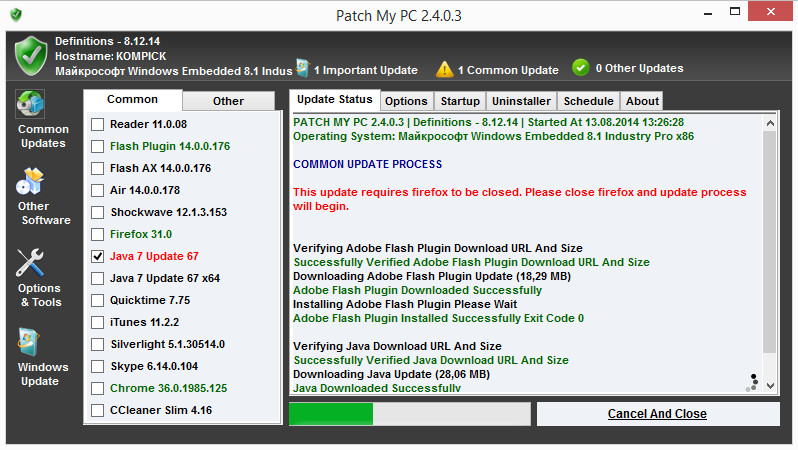
Task: Check the iTunes 11.2.2 checkbox
Action: (x=97, y=322)
